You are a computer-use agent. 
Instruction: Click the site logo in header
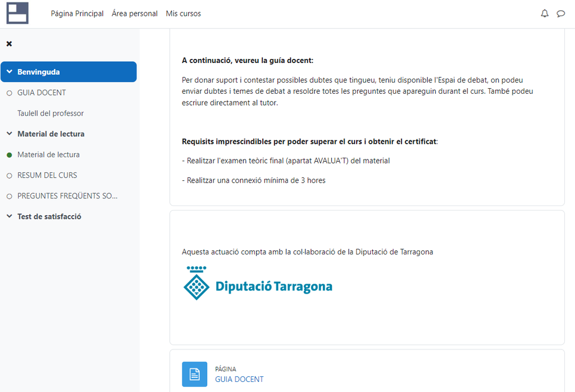17,13
